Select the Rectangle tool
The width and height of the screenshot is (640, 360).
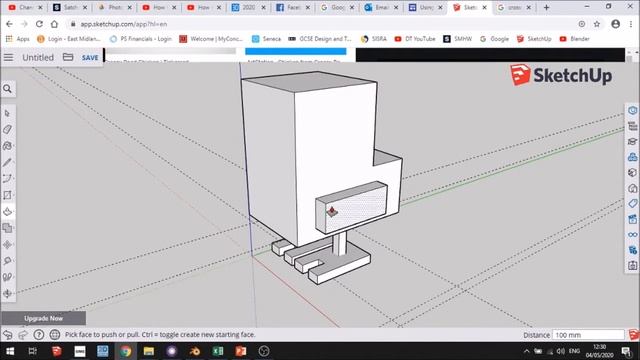[7, 195]
